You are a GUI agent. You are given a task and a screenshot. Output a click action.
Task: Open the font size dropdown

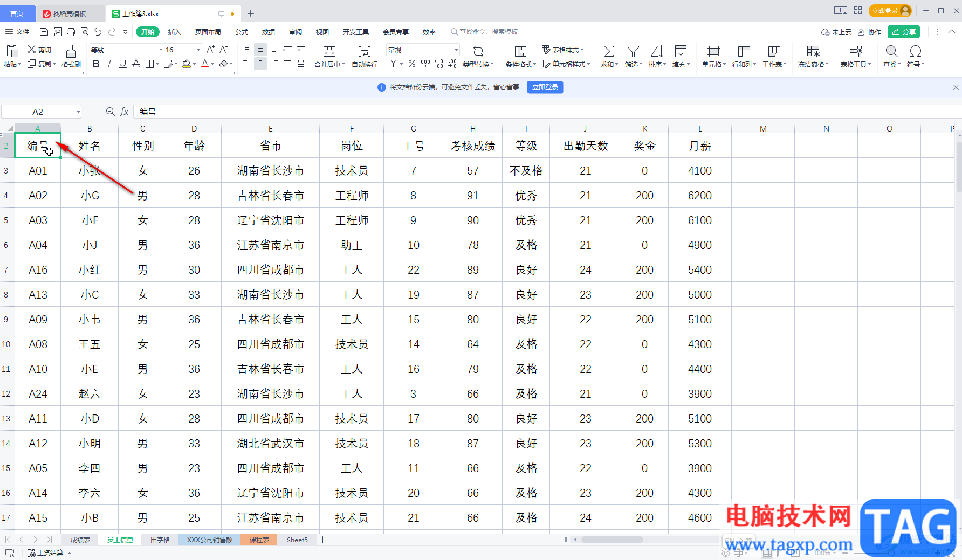pos(198,50)
